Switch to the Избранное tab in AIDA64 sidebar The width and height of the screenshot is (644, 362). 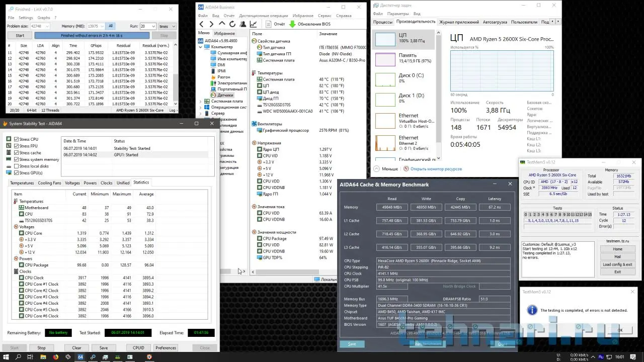click(224, 33)
